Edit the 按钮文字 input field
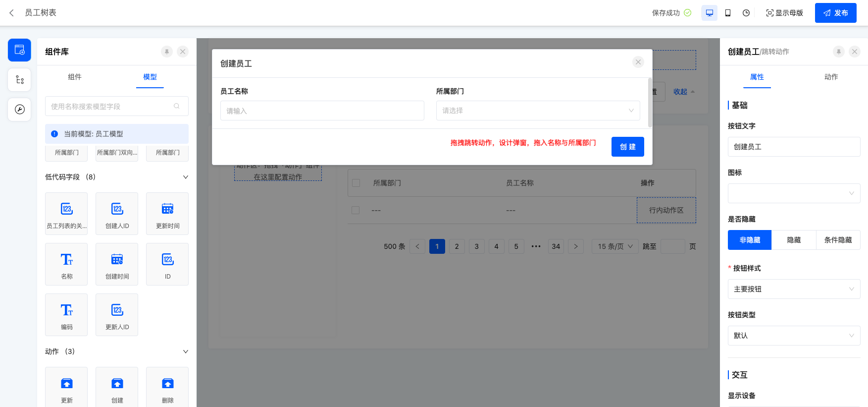 click(794, 147)
